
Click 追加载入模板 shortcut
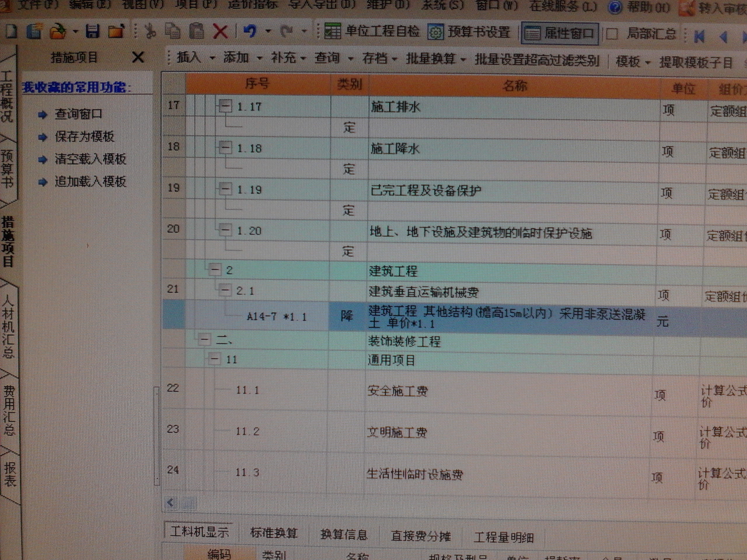coord(90,182)
